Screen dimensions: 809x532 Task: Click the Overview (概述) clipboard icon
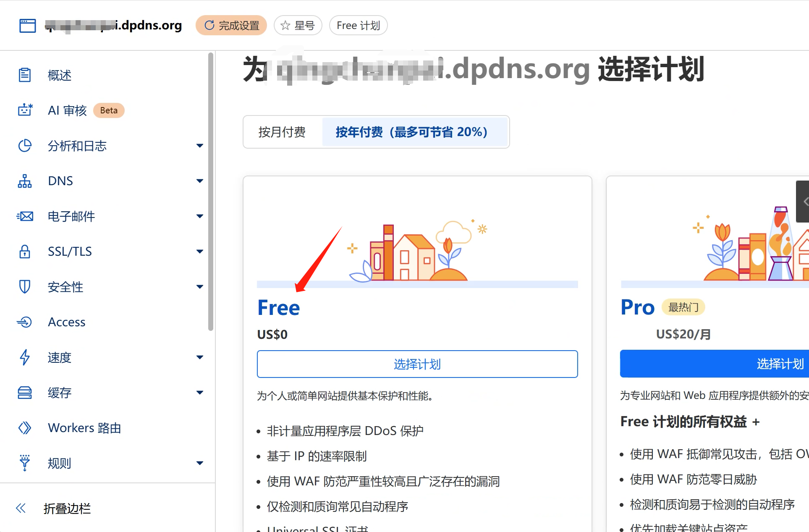coord(25,75)
